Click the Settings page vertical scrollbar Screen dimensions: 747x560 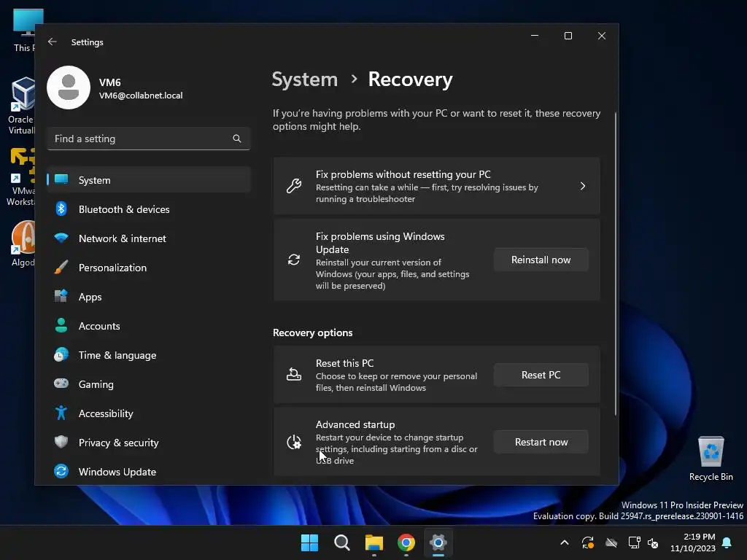pyautogui.click(x=616, y=264)
